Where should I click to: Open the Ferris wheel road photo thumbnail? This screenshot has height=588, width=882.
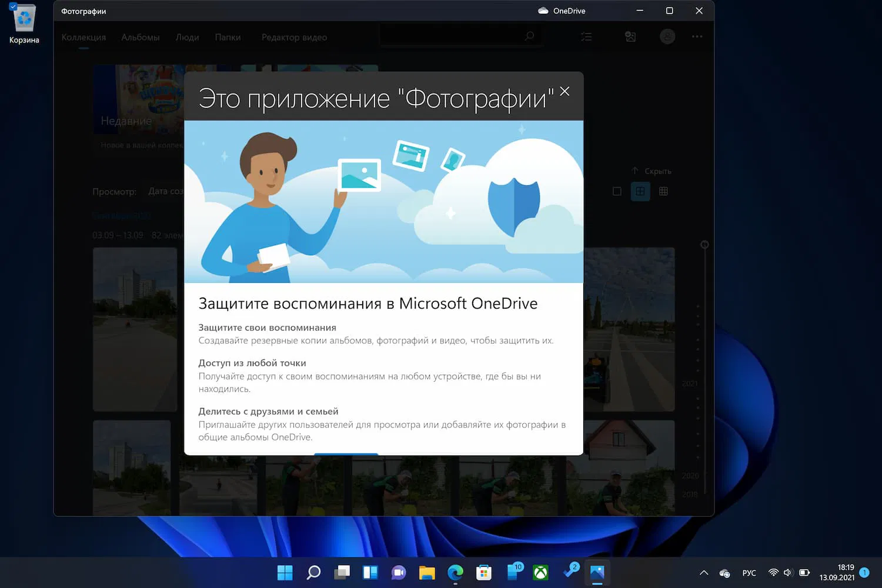tap(629, 329)
